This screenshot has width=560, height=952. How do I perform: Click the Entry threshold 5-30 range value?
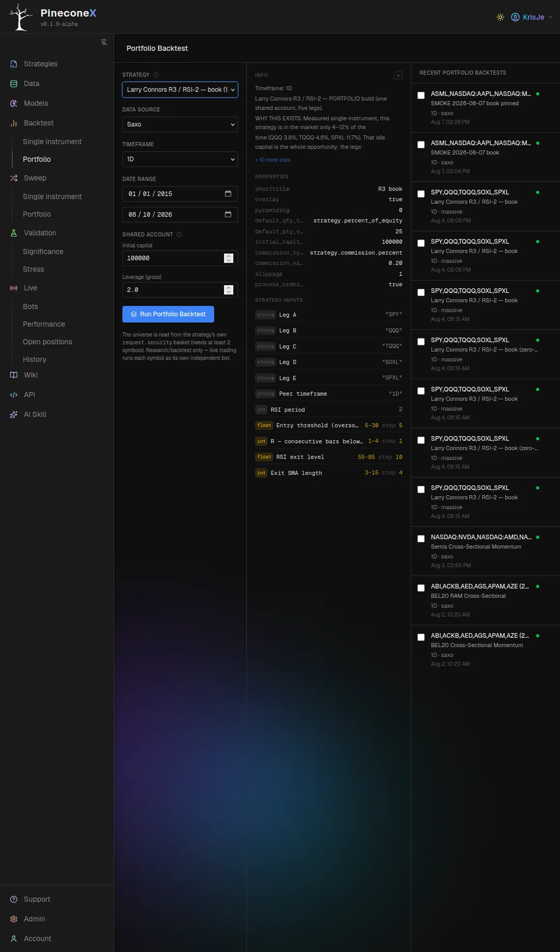pos(371,425)
